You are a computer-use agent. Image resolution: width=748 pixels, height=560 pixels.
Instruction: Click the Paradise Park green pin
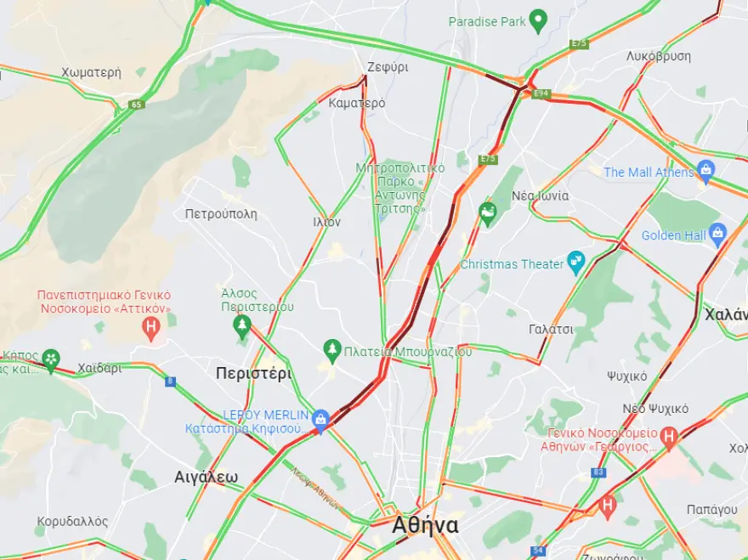tap(538, 21)
